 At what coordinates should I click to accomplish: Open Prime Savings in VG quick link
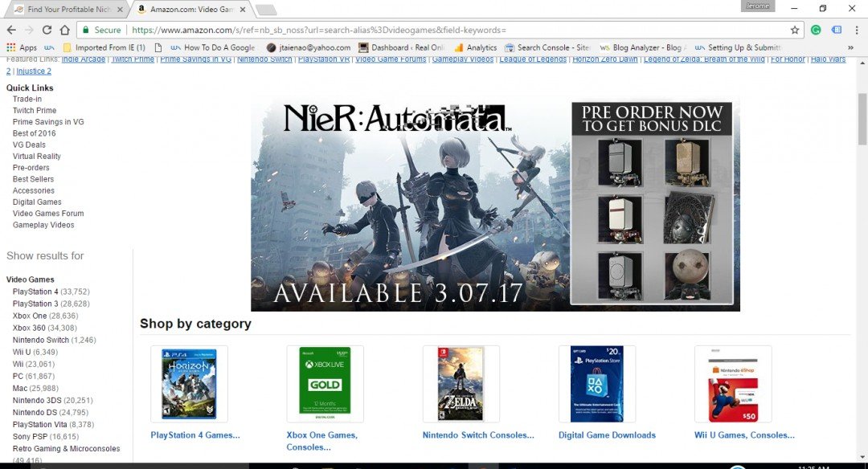(x=48, y=122)
